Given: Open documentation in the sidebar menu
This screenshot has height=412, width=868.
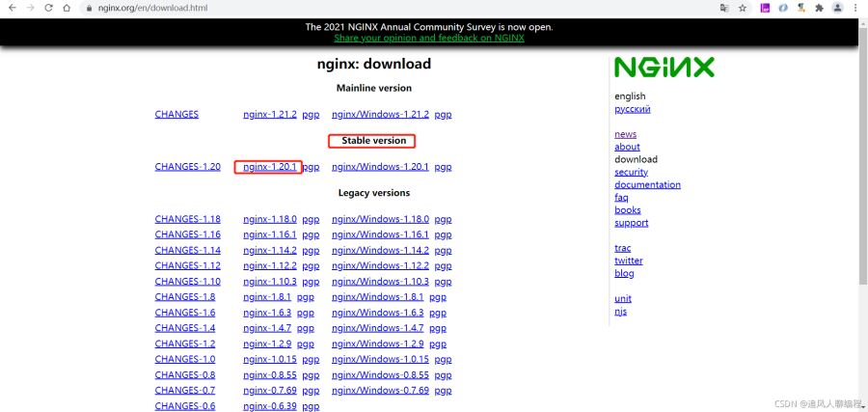Looking at the screenshot, I should point(648,185).
